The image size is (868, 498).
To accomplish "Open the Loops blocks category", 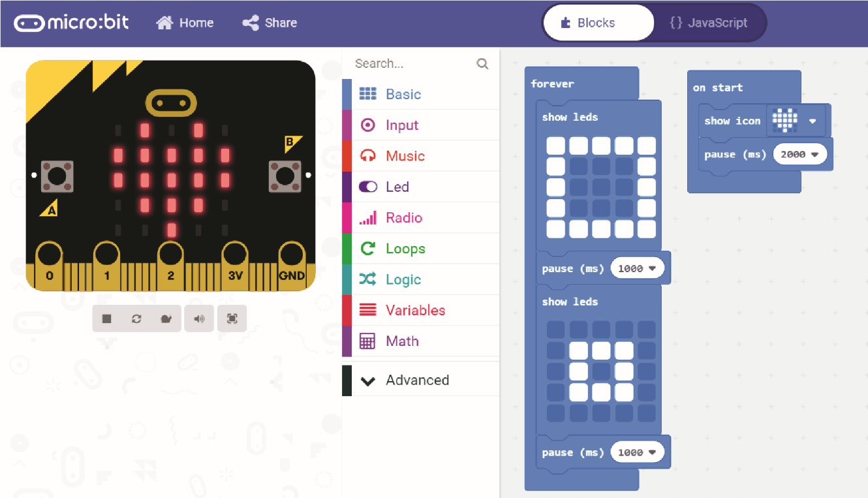I will (x=420, y=248).
